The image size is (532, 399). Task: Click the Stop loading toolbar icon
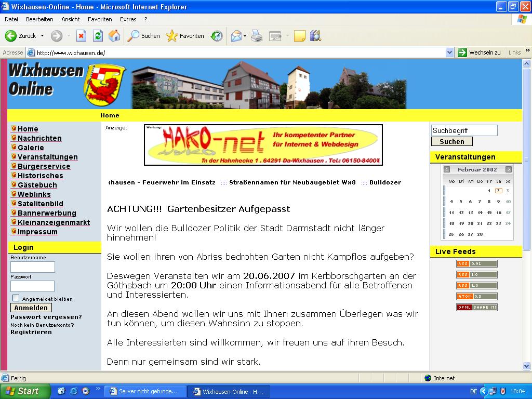[81, 36]
